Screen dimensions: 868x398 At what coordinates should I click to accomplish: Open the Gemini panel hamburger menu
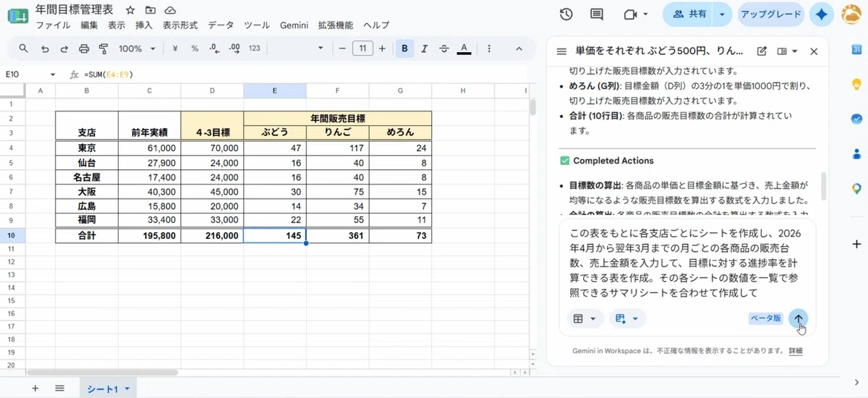[561, 51]
